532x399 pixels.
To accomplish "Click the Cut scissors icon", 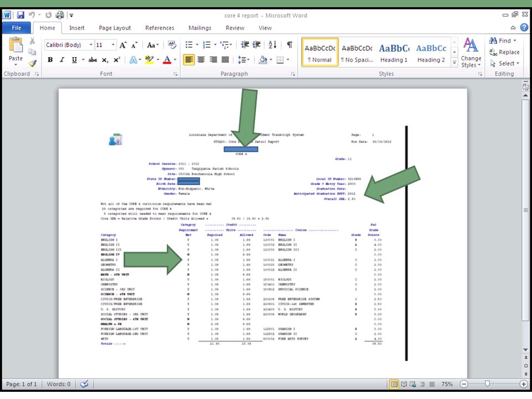I will click(x=32, y=41).
